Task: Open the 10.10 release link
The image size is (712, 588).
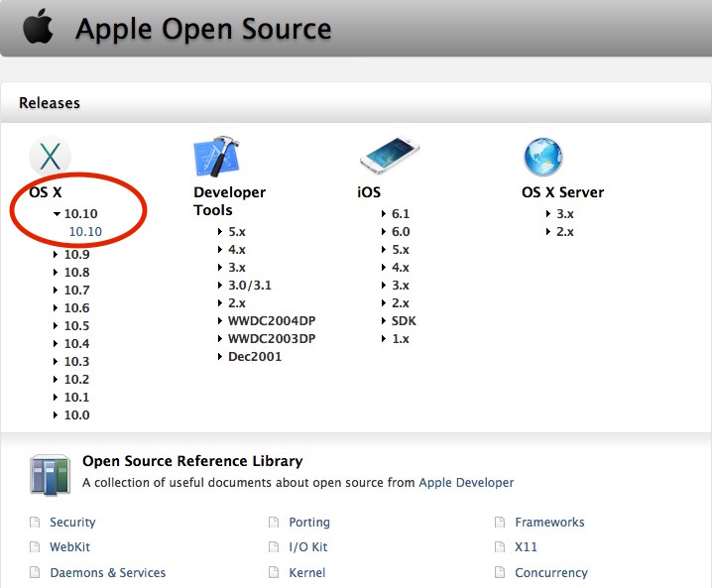Action: click(x=85, y=232)
